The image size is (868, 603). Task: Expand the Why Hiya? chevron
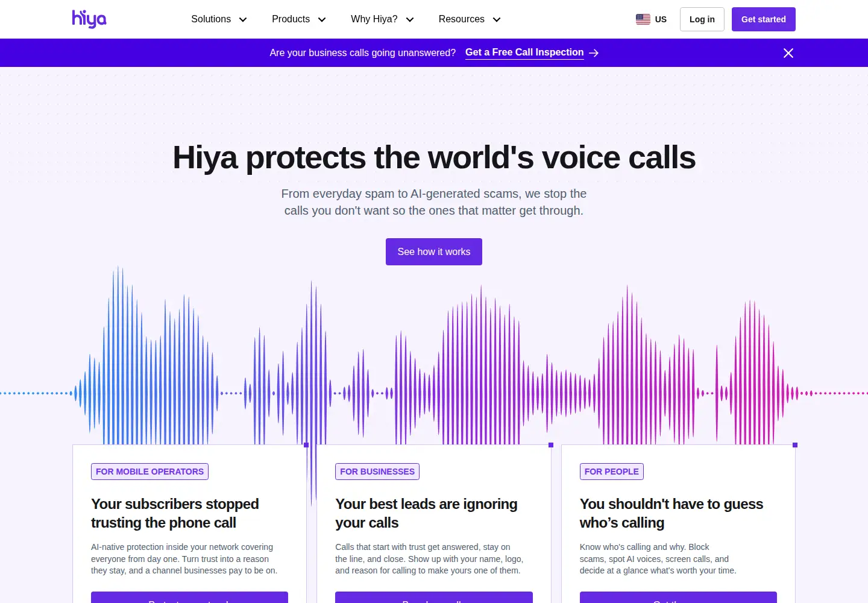click(410, 19)
